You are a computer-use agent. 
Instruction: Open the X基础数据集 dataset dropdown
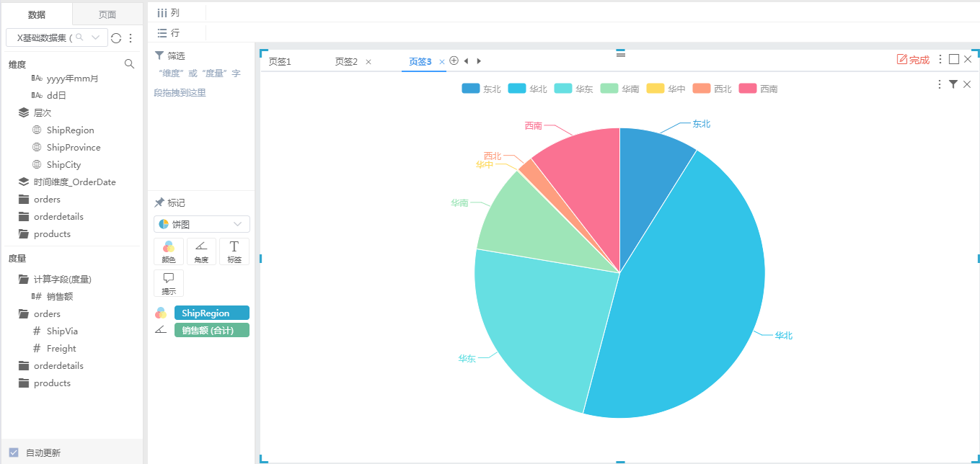[x=57, y=37]
